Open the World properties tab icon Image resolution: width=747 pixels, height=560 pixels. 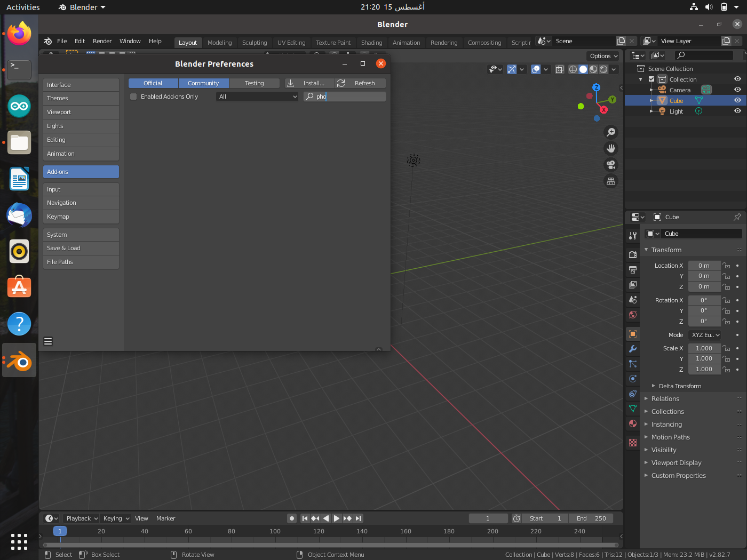(x=633, y=315)
